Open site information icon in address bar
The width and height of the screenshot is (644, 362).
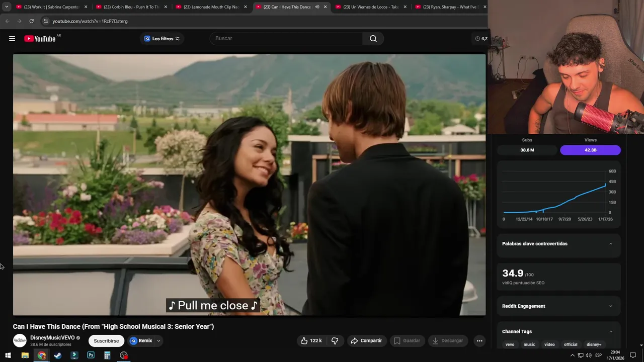tap(46, 21)
